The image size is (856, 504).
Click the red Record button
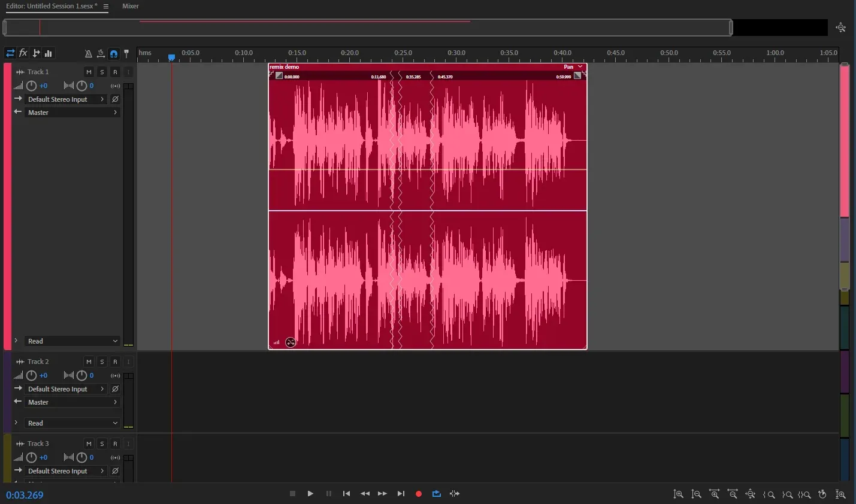coord(419,494)
